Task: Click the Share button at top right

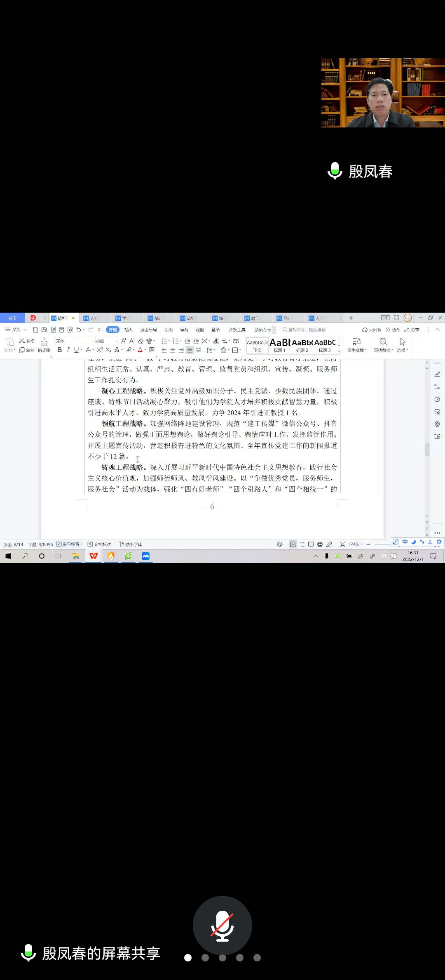Action: 412,330
